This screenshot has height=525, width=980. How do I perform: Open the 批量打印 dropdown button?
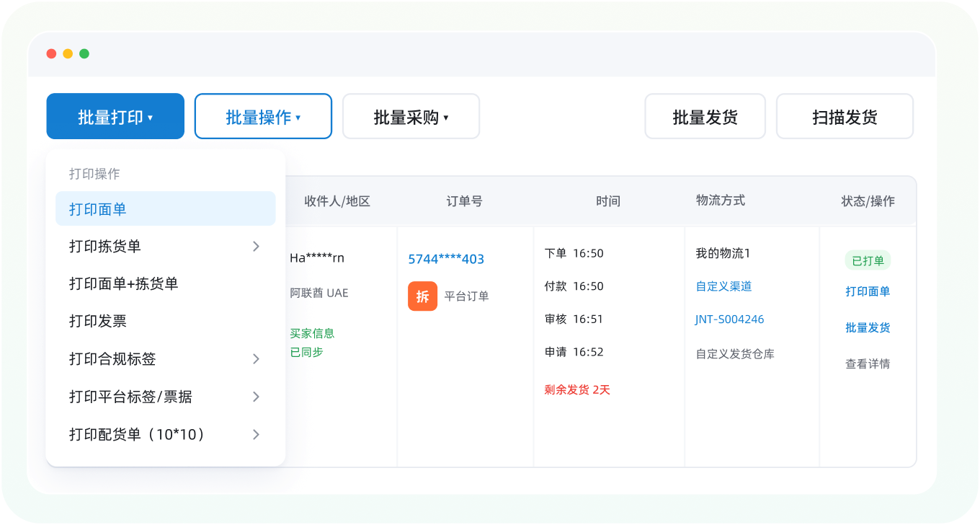pyautogui.click(x=115, y=116)
